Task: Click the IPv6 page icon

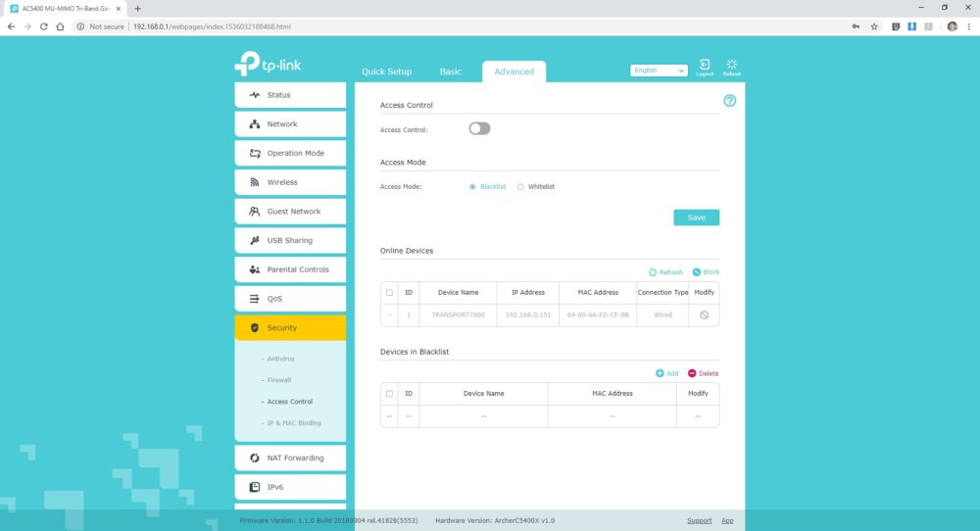Action: tap(255, 487)
